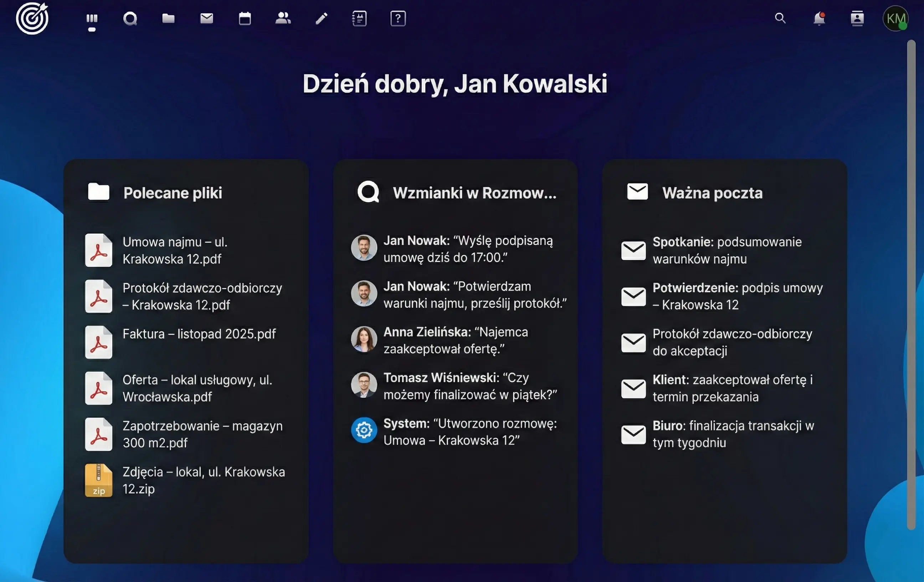Open the Dashboard app icon

pos(92,19)
